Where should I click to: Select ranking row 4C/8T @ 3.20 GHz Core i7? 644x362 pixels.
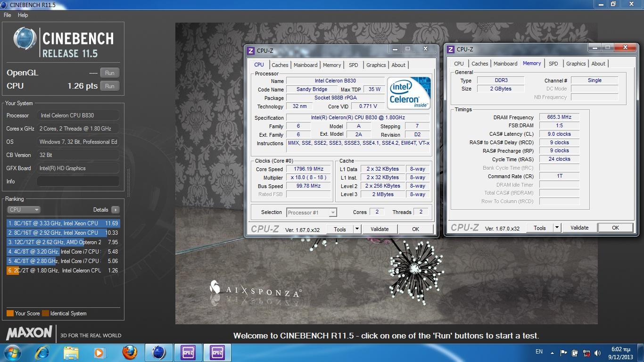(63, 252)
